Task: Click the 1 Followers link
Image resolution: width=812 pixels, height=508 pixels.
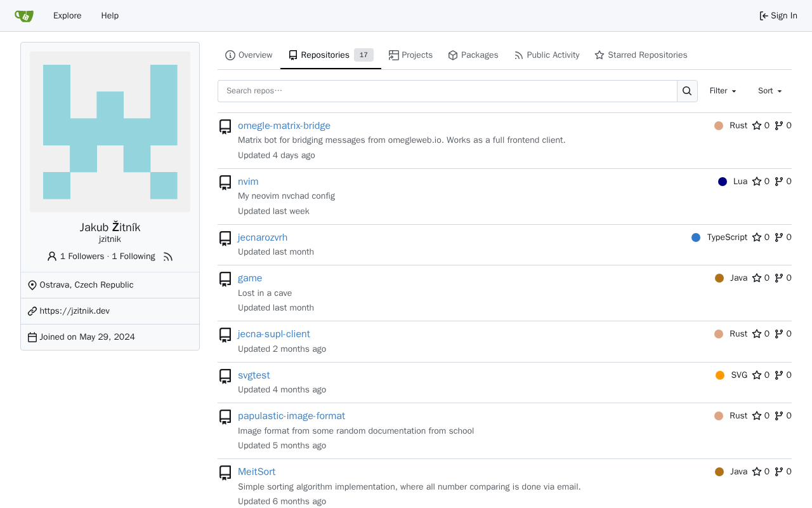Action: pos(82,257)
